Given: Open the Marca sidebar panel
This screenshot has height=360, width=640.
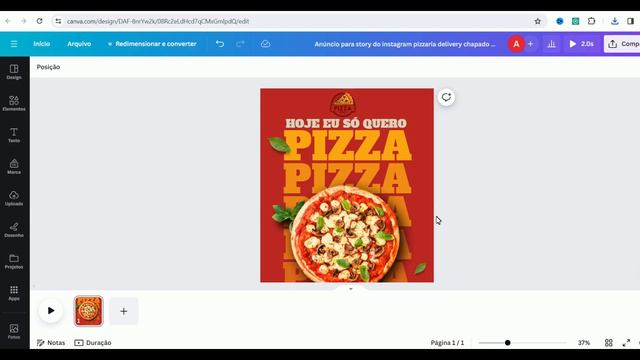Looking at the screenshot, I should point(14,167).
